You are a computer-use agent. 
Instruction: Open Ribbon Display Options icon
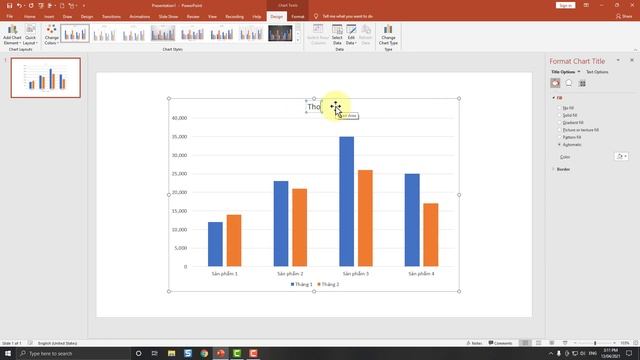[586, 5]
